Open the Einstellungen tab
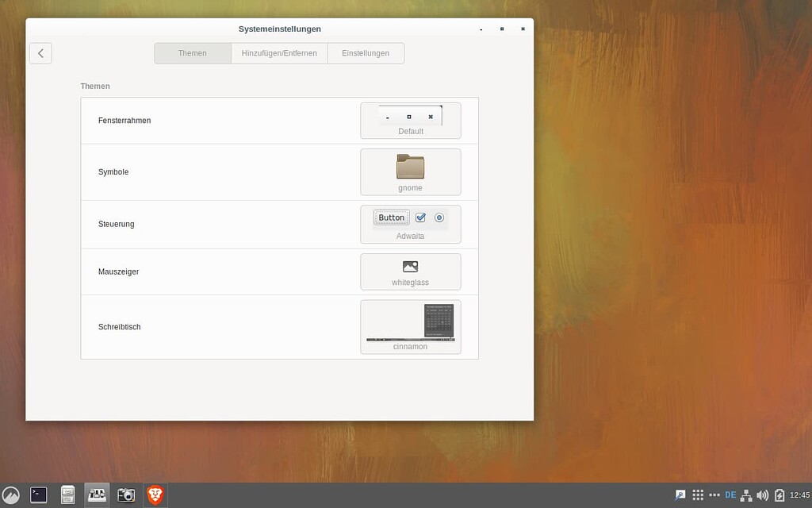The height and width of the screenshot is (508, 812). pyautogui.click(x=366, y=53)
